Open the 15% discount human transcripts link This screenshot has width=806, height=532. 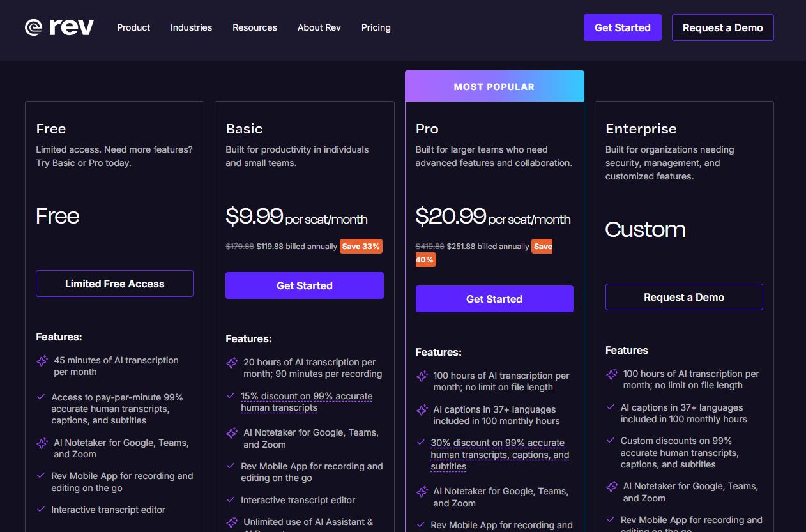pos(307,402)
